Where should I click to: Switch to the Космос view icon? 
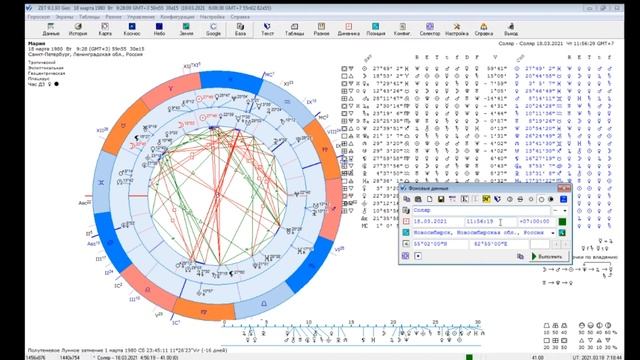(132, 29)
